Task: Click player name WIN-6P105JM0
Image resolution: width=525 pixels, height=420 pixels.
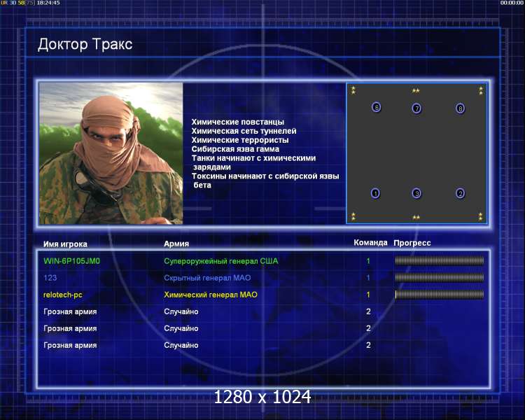Action: point(71,261)
